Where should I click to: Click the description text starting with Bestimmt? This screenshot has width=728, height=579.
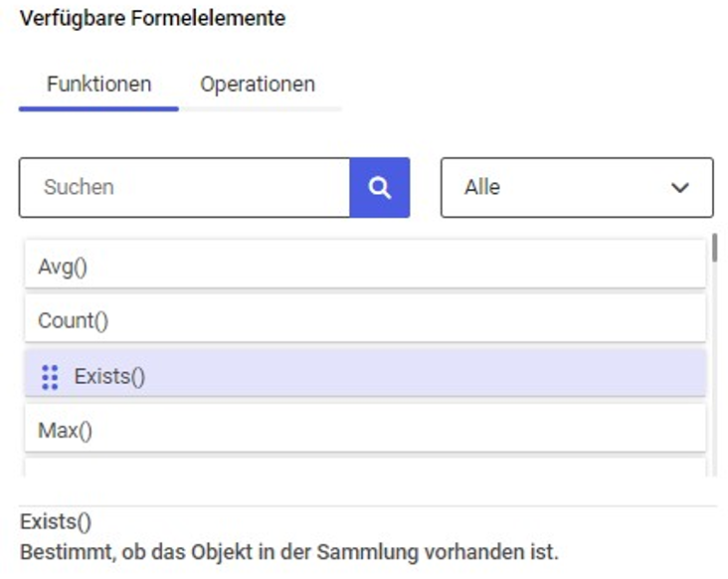point(289,552)
